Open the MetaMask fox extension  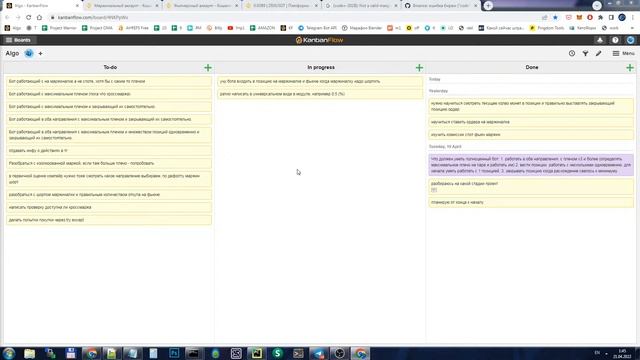[579, 18]
